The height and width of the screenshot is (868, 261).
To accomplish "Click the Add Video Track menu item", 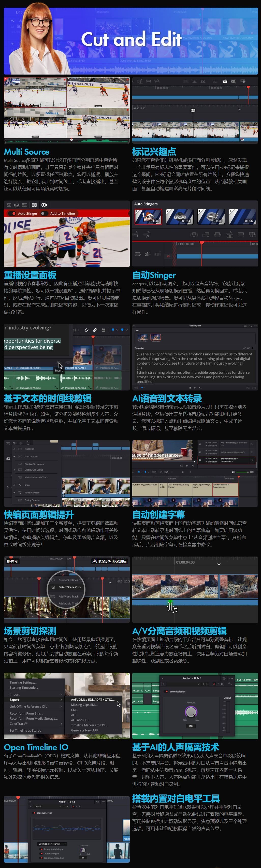I will click(68, 596).
